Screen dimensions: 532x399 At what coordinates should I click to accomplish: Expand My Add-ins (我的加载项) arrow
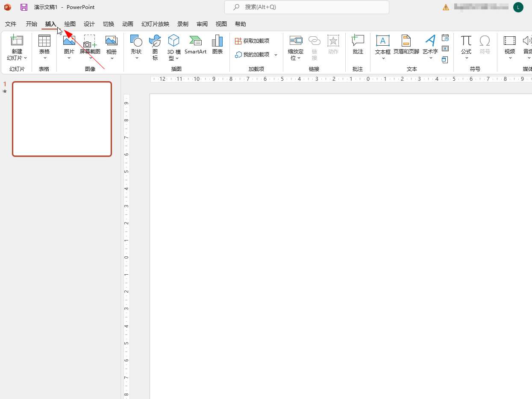click(x=276, y=55)
